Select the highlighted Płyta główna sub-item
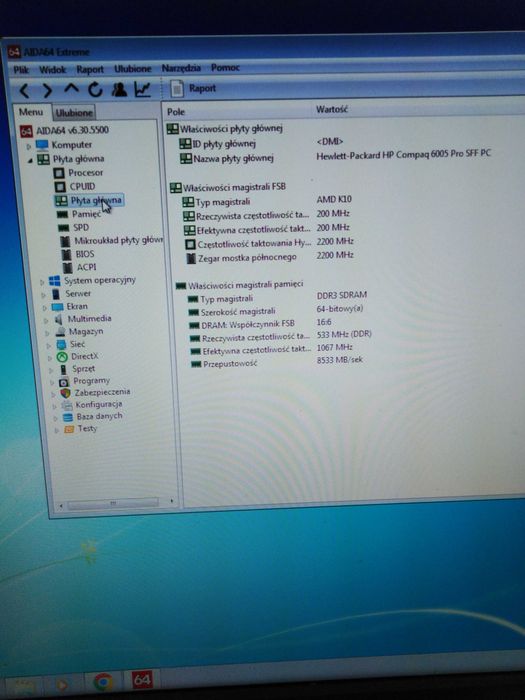This screenshot has height=700, width=525. coord(96,200)
